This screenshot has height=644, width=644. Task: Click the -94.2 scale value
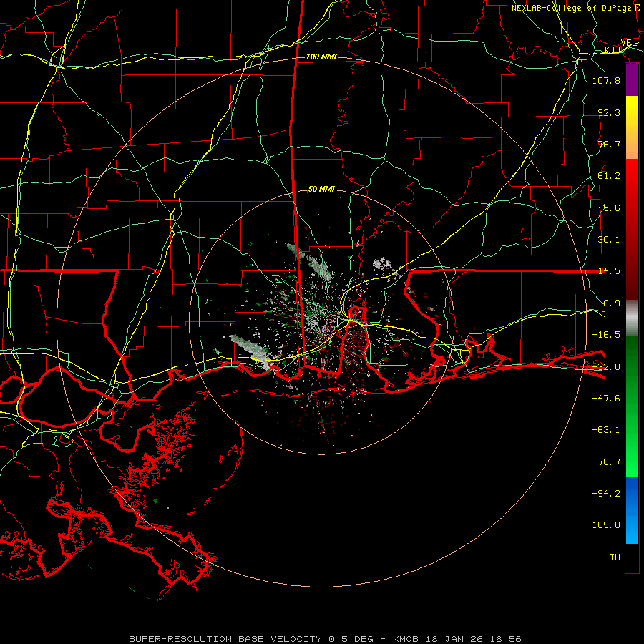pyautogui.click(x=606, y=494)
